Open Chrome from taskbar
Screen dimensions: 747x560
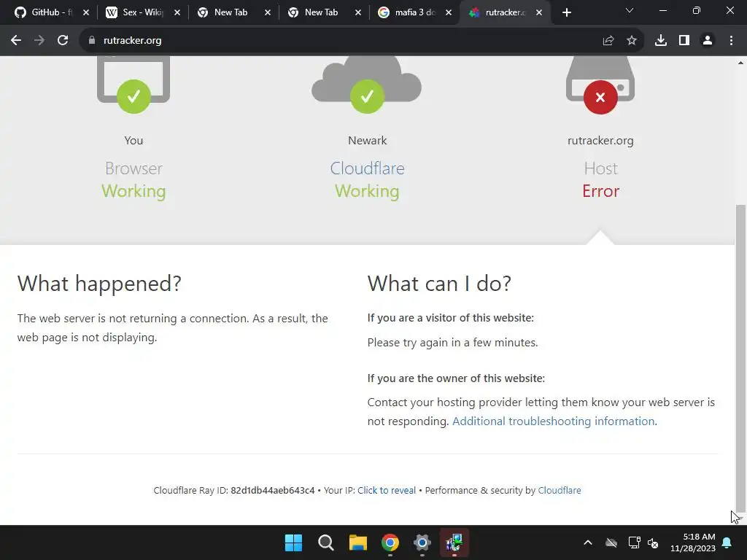tap(390, 542)
